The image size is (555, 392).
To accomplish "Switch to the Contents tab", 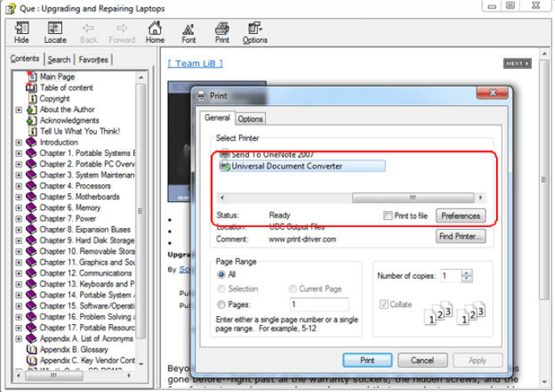I will 24,58.
